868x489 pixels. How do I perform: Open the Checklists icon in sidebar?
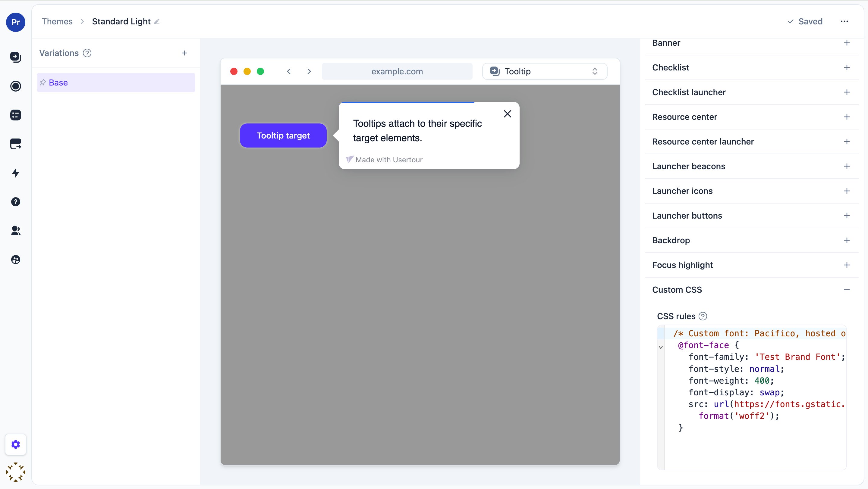coord(15,115)
